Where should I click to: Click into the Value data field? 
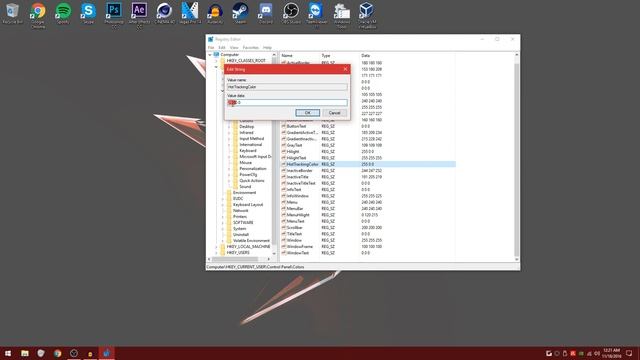[x=287, y=102]
